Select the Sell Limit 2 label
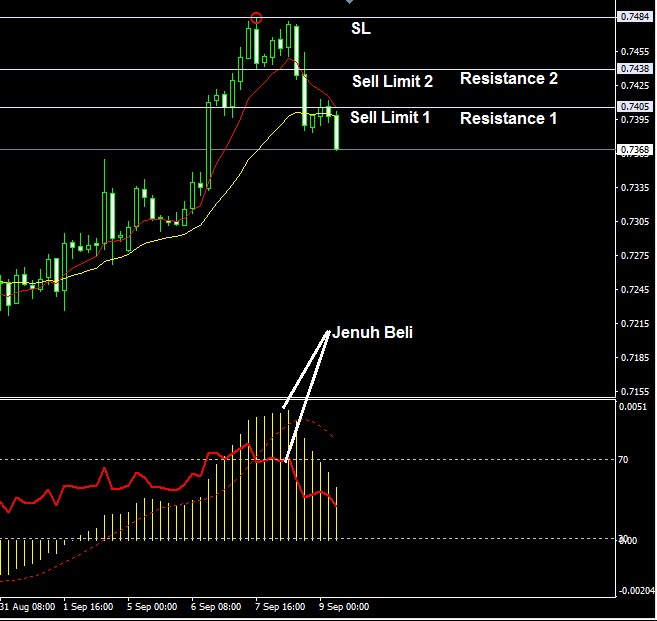 pyautogui.click(x=392, y=81)
